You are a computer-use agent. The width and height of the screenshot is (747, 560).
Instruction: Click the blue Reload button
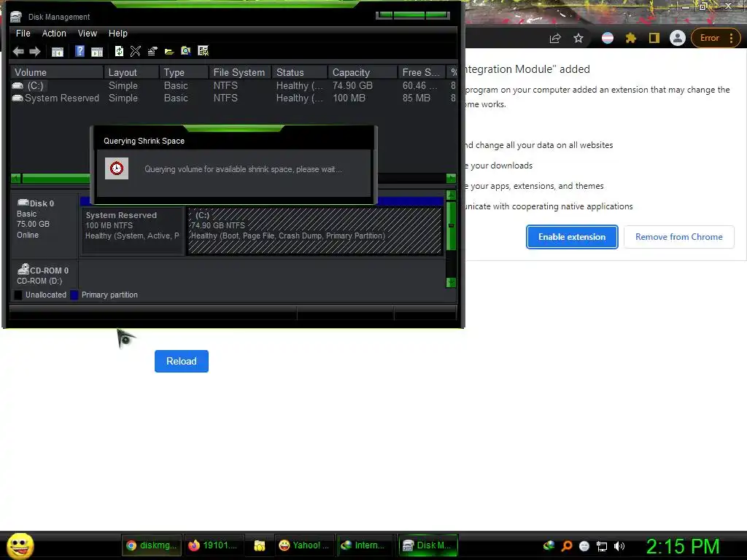[182, 361]
